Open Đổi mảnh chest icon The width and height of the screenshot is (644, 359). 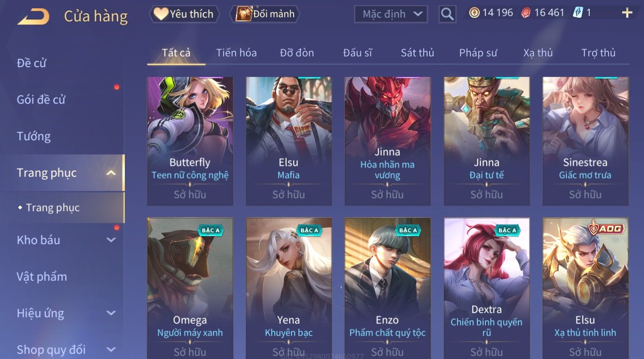[x=243, y=14]
